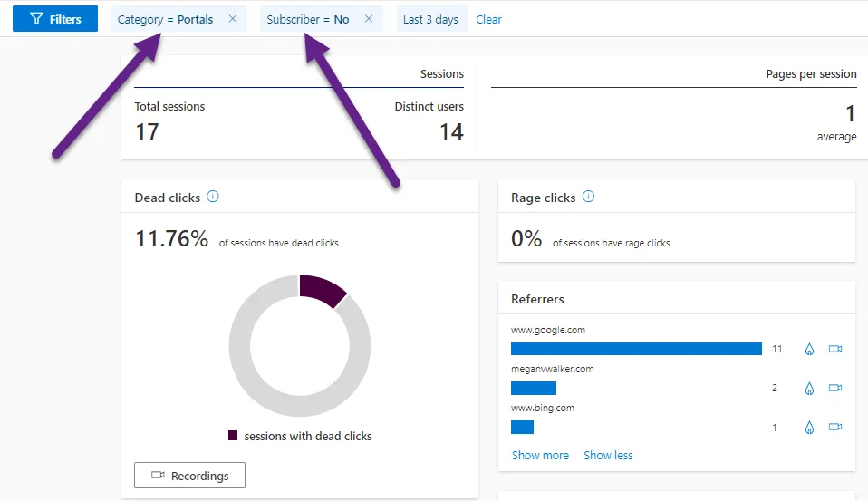View recordings for www.google.com referrer
This screenshot has width=868, height=501.
tap(835, 349)
